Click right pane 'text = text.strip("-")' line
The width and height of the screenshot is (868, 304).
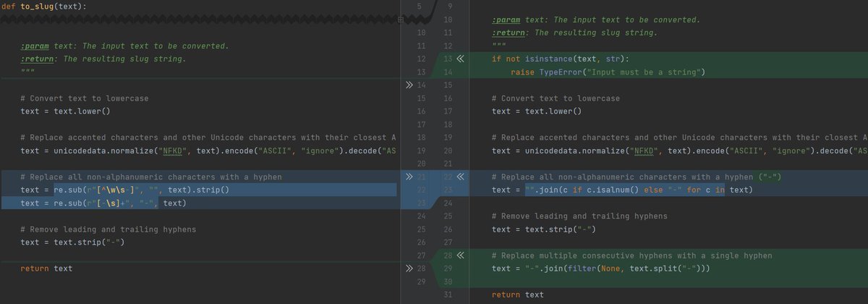544,229
